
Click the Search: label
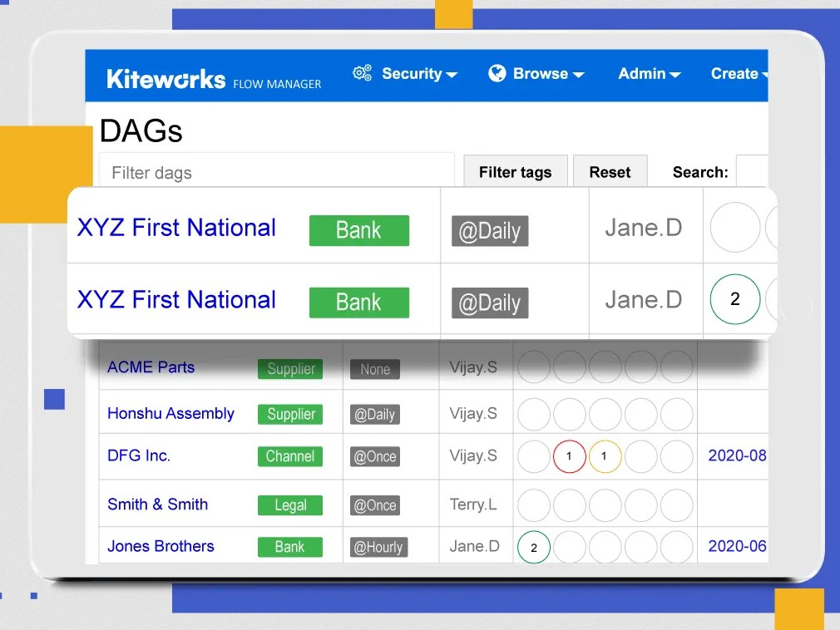[x=700, y=172]
